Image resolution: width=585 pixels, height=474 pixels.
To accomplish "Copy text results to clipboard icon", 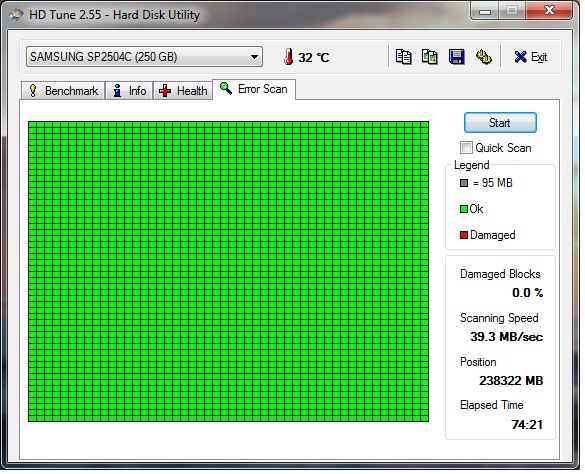I will tap(403, 57).
